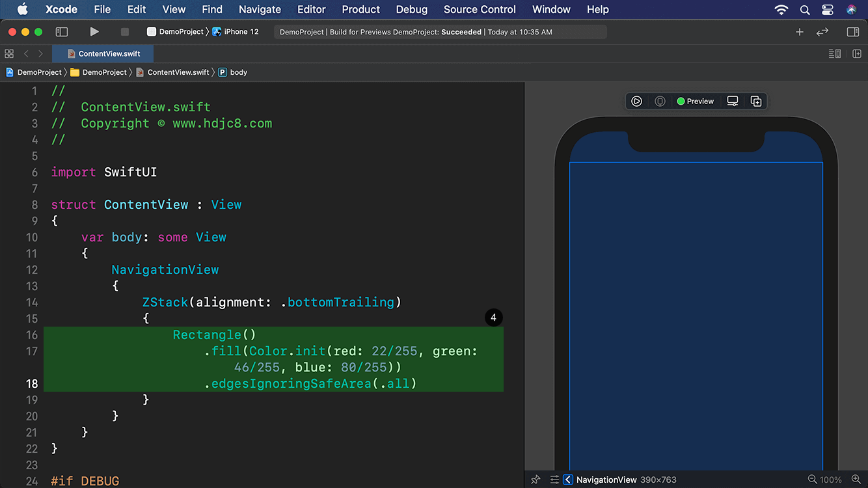Click the .bottomTrailing alignment text
The image size is (868, 488).
337,302
